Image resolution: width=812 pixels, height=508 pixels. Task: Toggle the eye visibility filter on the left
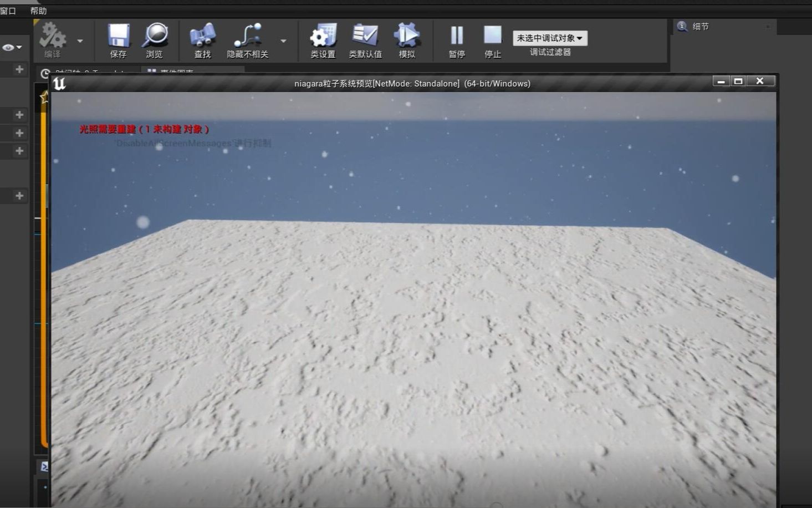8,48
